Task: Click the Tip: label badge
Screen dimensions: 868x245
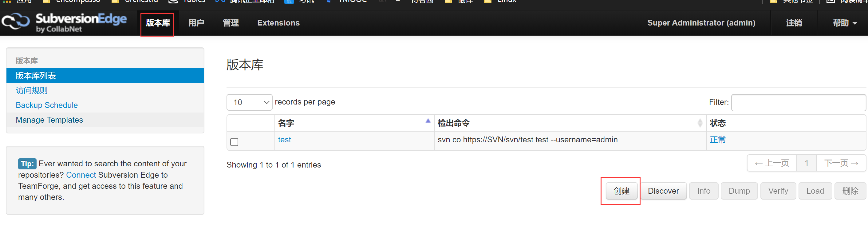Action: (27, 164)
